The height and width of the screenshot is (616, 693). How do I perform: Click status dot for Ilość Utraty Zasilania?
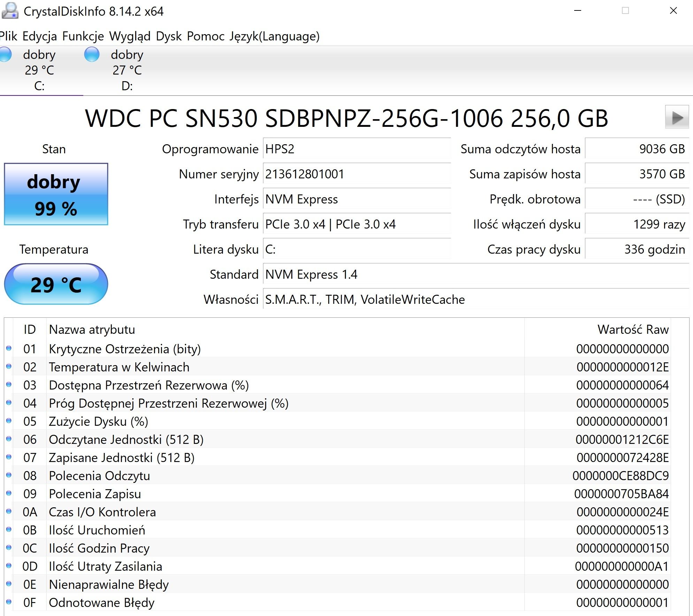9,566
